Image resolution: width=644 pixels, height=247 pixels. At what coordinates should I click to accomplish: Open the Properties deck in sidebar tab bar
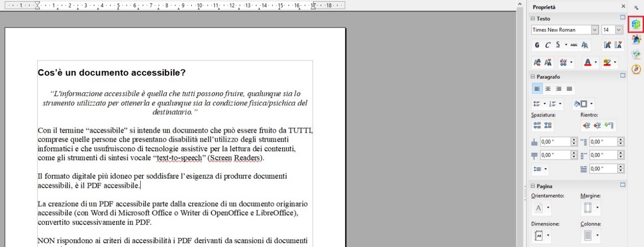coord(636,24)
